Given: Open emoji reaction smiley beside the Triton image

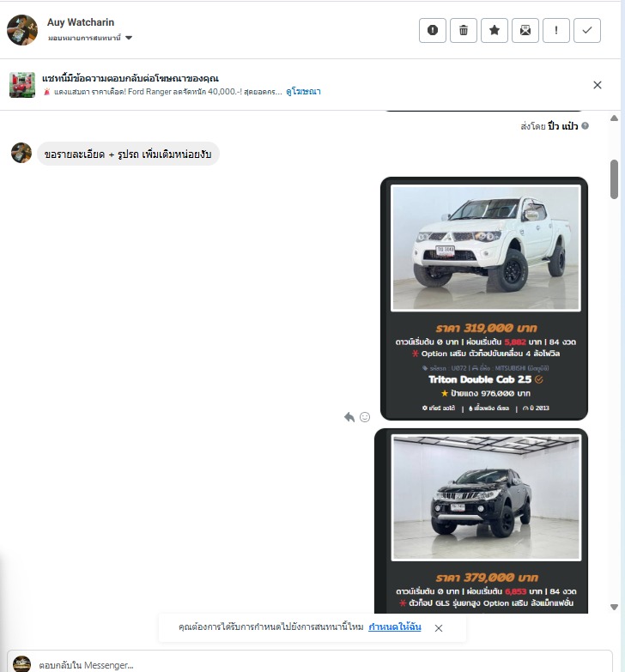Looking at the screenshot, I should pos(365,417).
